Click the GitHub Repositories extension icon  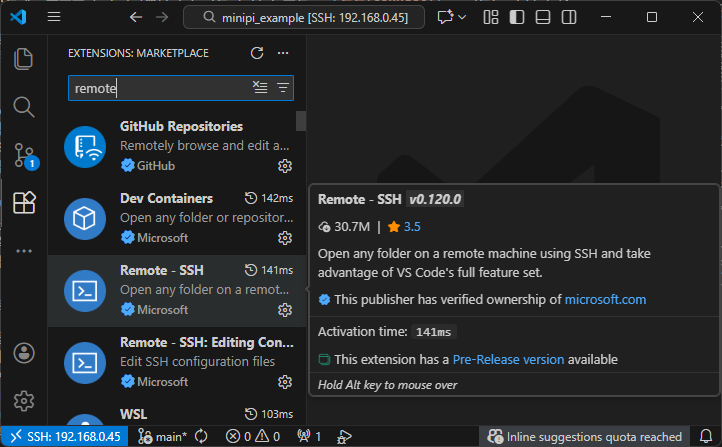tap(85, 147)
